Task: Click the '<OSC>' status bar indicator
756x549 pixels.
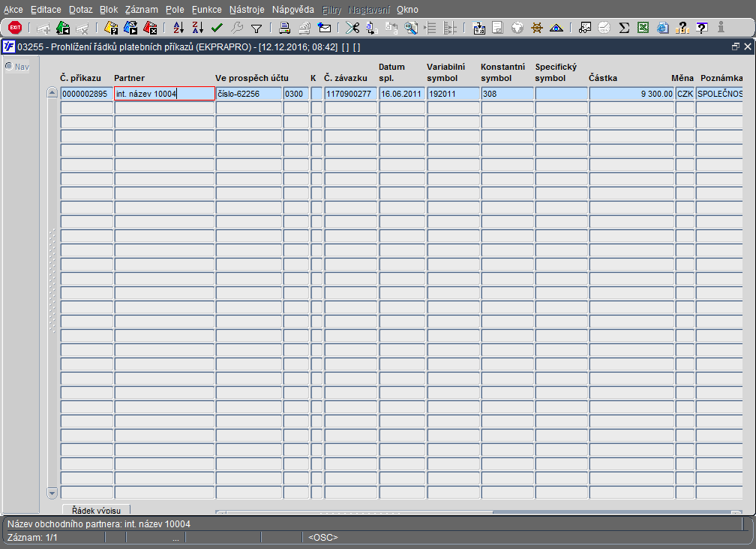Action: [x=323, y=538]
